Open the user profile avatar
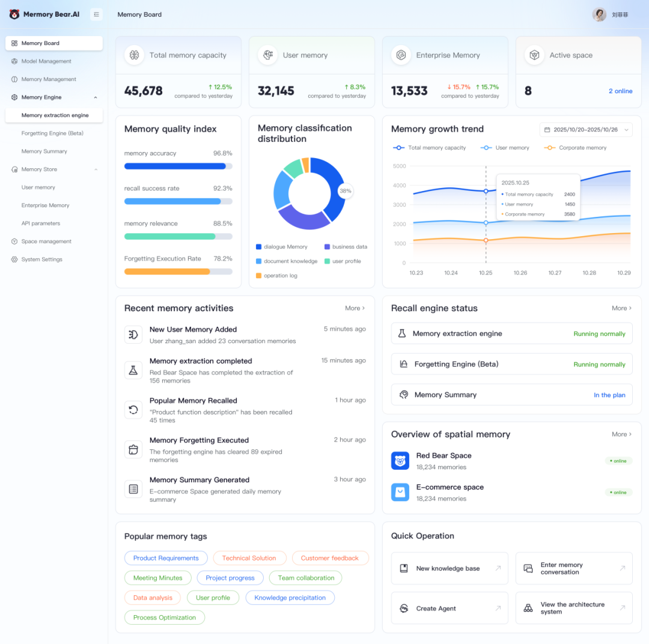 599,14
